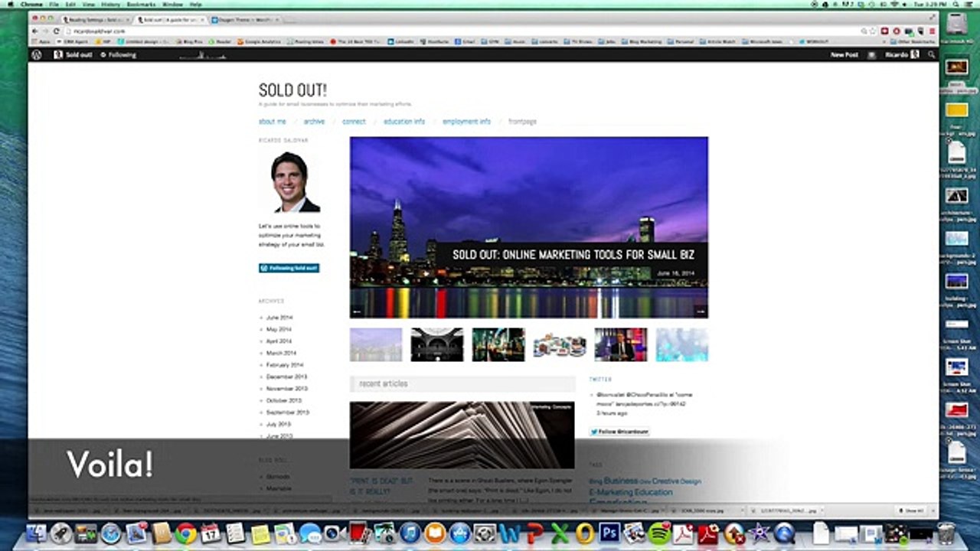Toggle the Following button in admin bar
The image size is (980, 551).
pyautogui.click(x=118, y=55)
